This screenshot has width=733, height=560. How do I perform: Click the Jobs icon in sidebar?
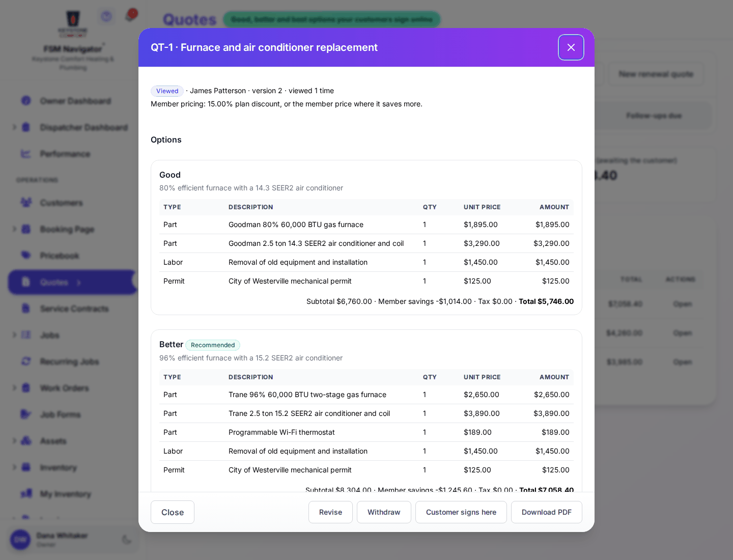point(26,335)
